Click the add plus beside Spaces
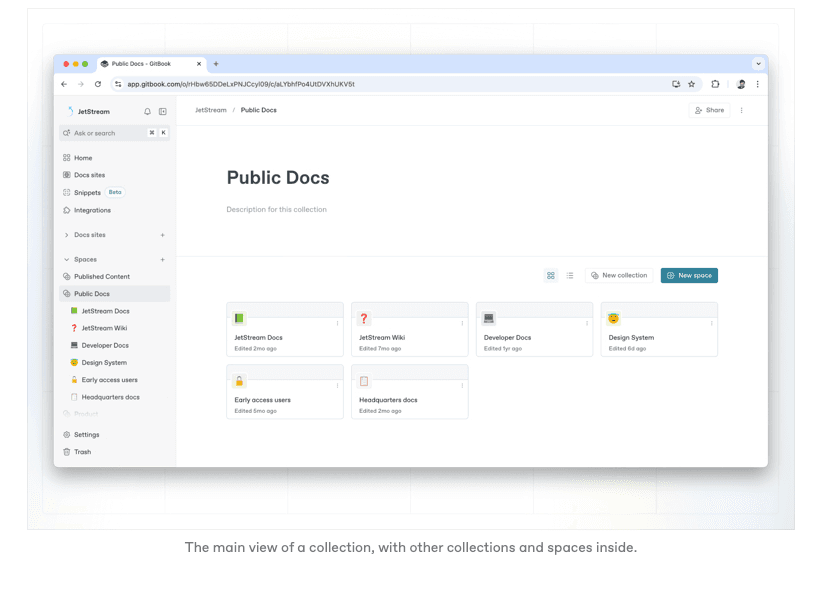This screenshot has height=590, width=838. tap(163, 259)
